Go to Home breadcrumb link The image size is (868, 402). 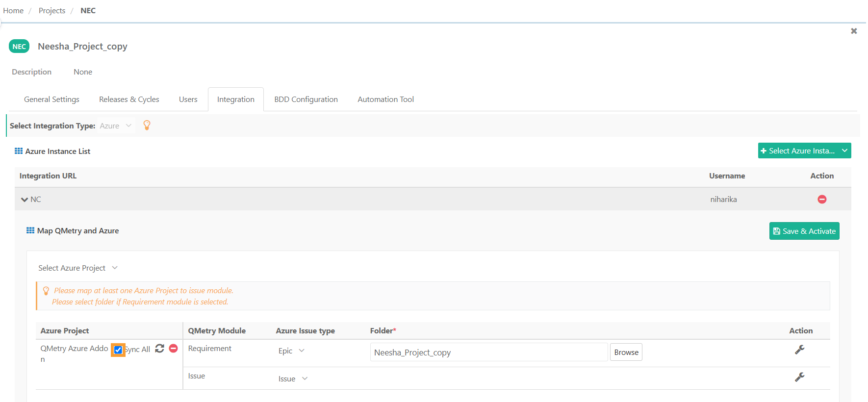click(x=13, y=11)
